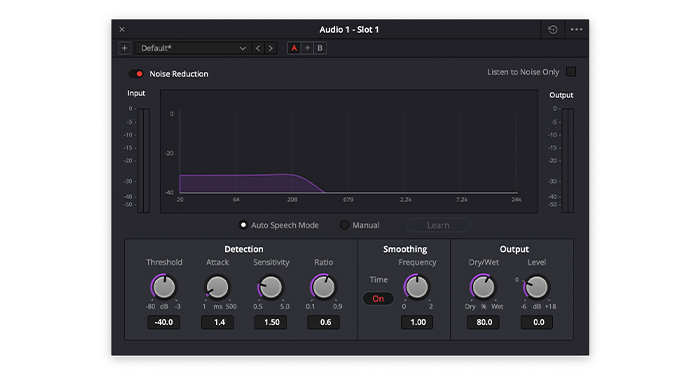
Task: Click the Threshold value field -40.0
Action: click(164, 322)
